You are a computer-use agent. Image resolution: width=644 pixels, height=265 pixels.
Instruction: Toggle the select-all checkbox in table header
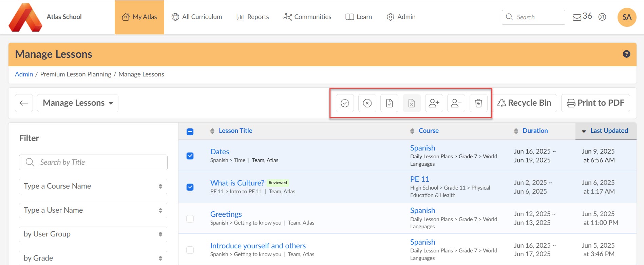190,131
